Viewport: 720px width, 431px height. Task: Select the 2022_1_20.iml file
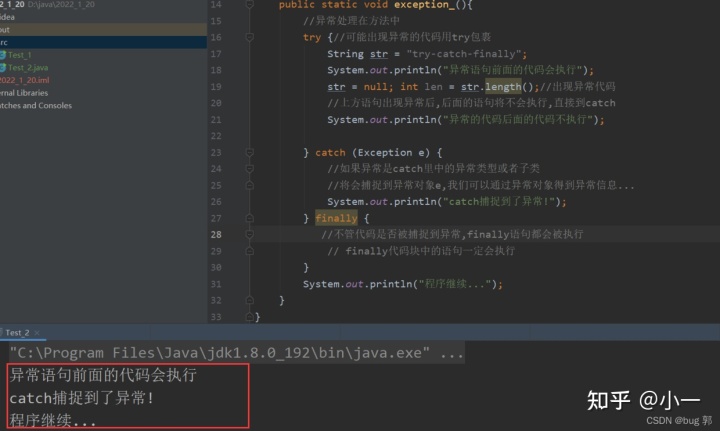[24, 80]
